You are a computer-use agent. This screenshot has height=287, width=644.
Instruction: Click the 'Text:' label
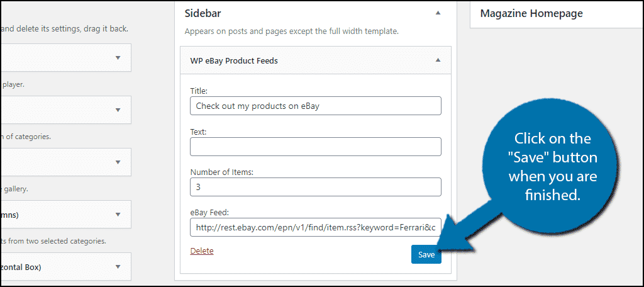coord(198,132)
